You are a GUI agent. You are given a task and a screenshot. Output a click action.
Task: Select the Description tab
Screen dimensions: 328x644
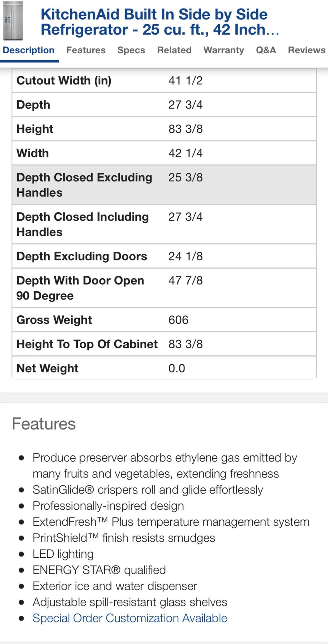pos(29,50)
